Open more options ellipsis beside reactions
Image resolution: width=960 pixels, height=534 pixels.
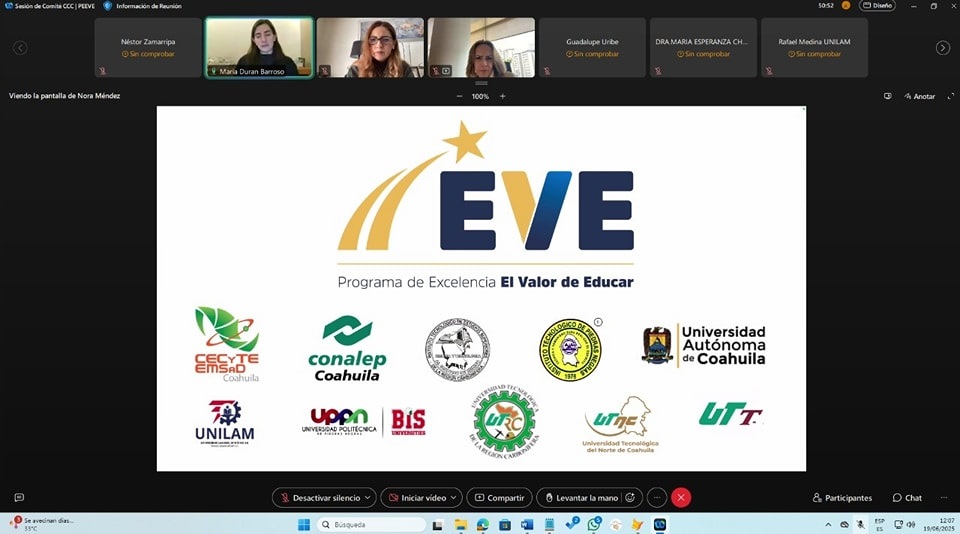657,498
